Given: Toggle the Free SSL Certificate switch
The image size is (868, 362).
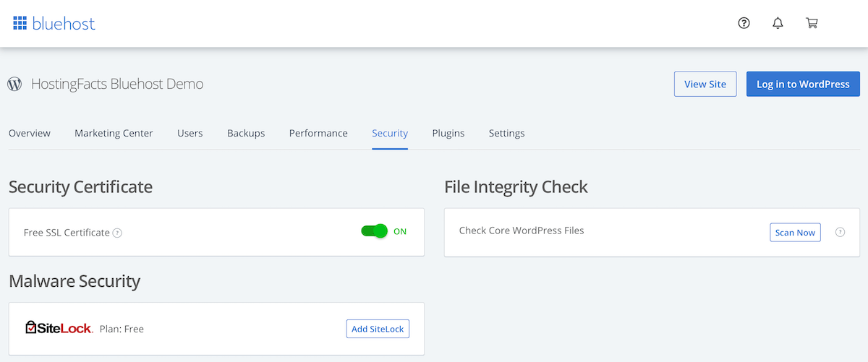Looking at the screenshot, I should pyautogui.click(x=375, y=231).
